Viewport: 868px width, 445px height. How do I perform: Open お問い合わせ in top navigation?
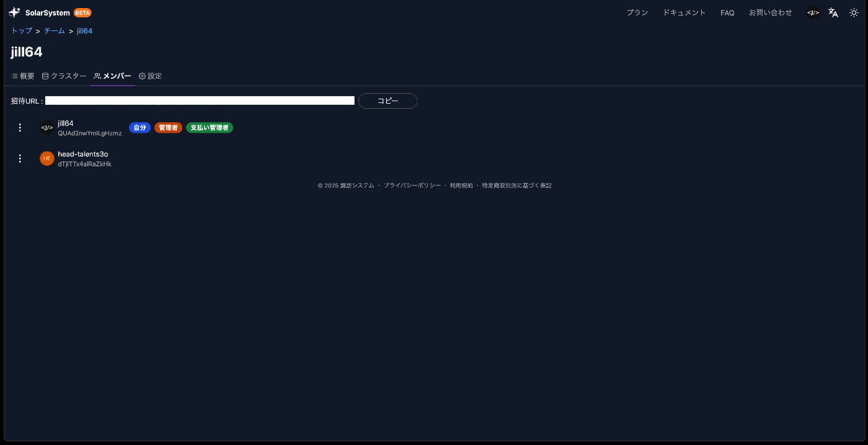click(771, 12)
